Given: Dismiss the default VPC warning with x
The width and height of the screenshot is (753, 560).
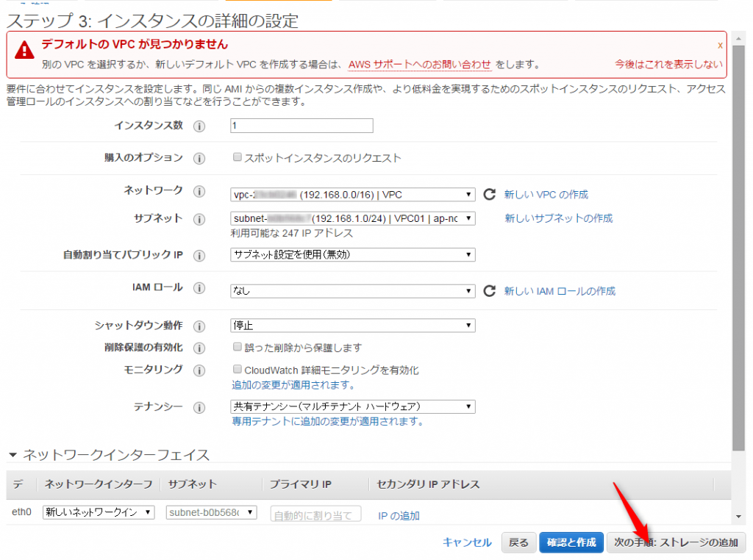Looking at the screenshot, I should (720, 45).
